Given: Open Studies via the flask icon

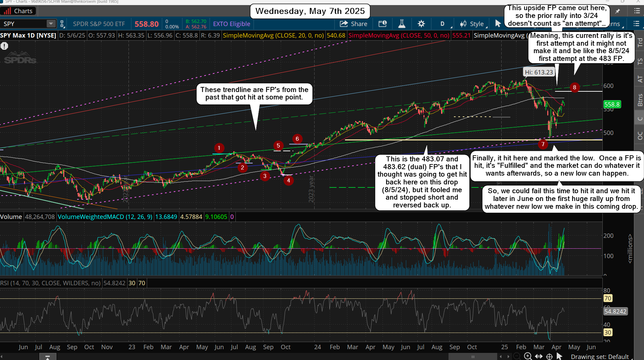Looking at the screenshot, I should 402,24.
